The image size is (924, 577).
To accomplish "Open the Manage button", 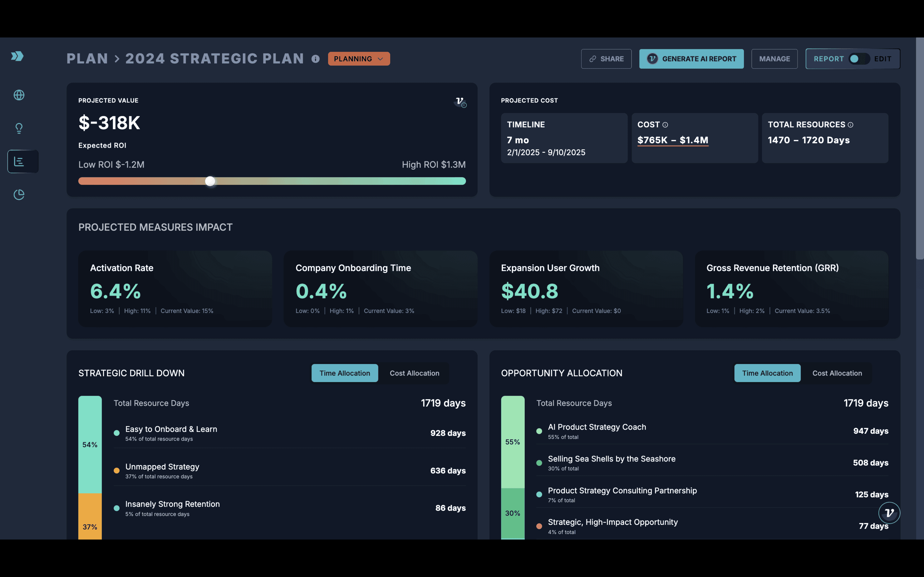I will click(x=774, y=59).
